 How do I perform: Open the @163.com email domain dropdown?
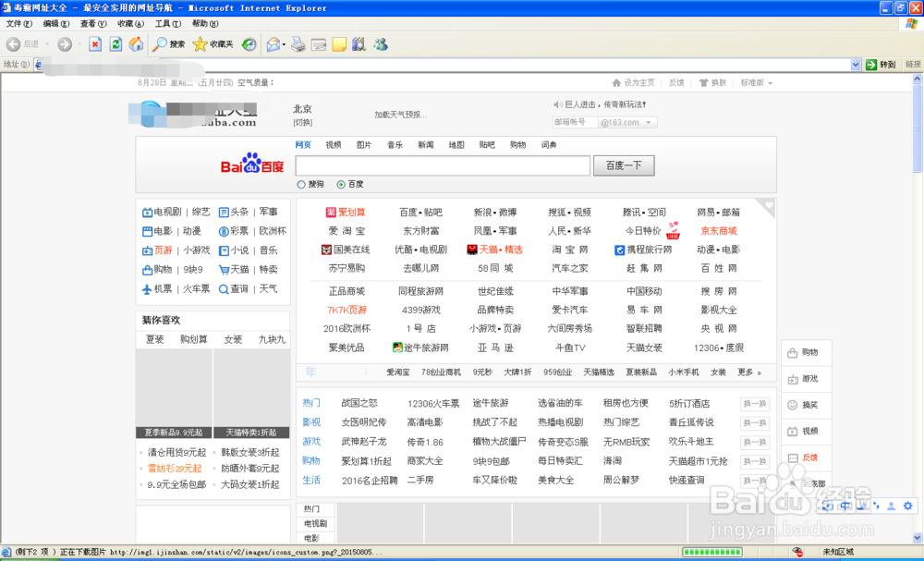click(x=649, y=123)
